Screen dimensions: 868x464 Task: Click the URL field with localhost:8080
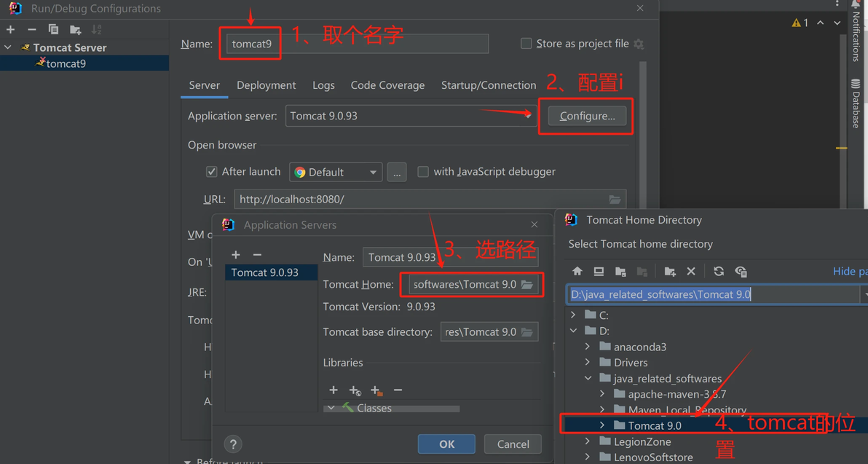(x=430, y=200)
